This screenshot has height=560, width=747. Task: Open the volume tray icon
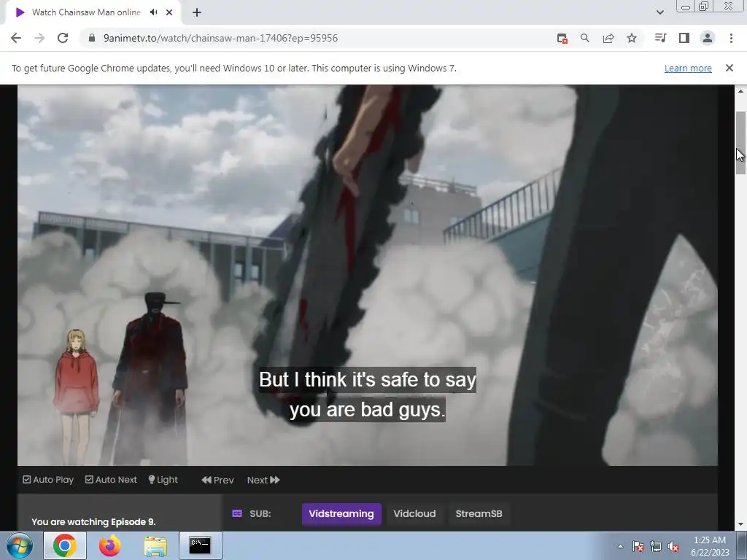coord(673,546)
